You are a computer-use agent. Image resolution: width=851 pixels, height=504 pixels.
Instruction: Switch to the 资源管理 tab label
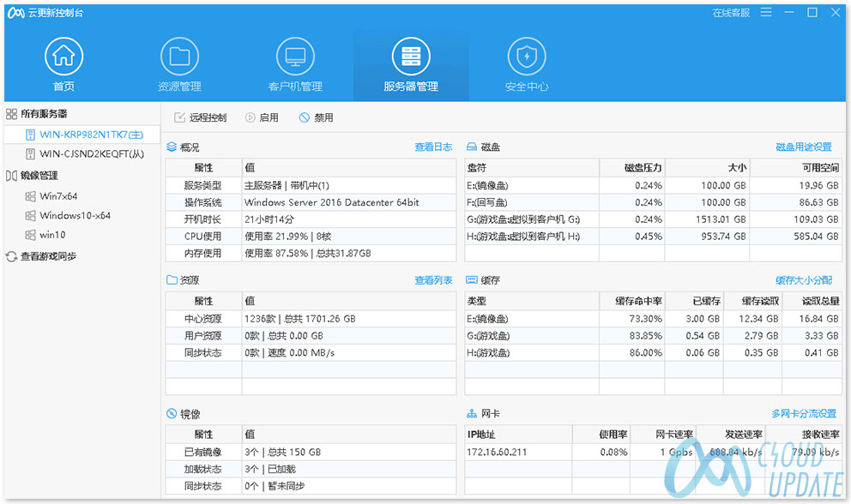click(179, 87)
